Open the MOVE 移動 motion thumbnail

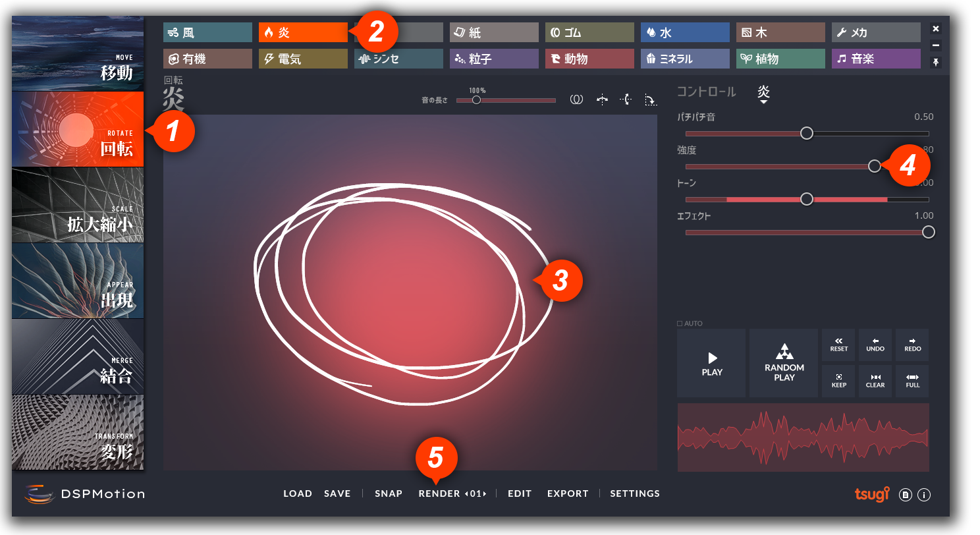tap(78, 53)
